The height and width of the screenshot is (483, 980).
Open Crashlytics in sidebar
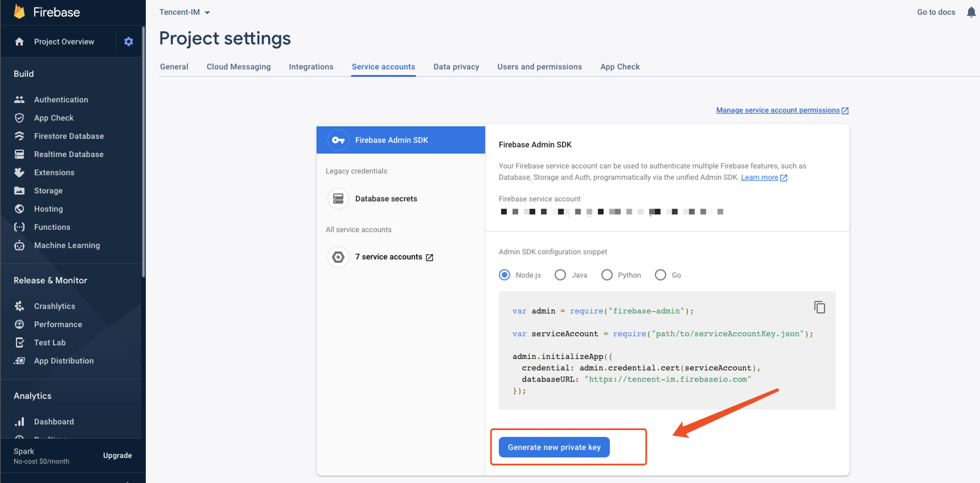(x=54, y=306)
